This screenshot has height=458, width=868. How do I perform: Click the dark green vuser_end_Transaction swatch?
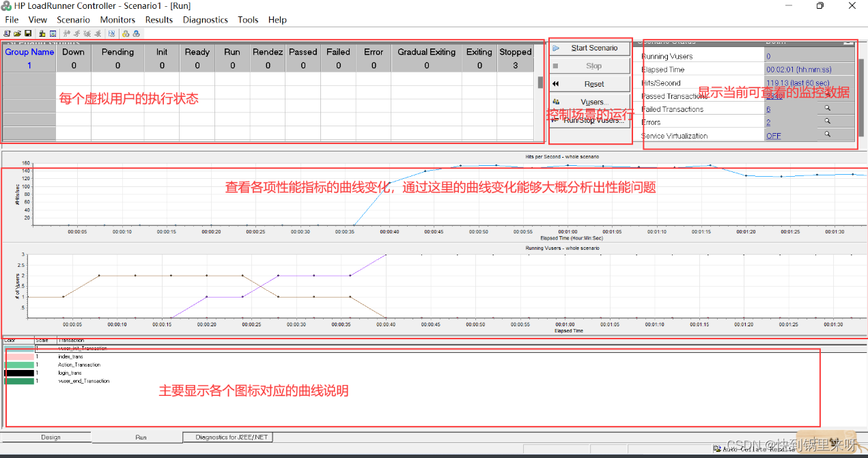18,381
